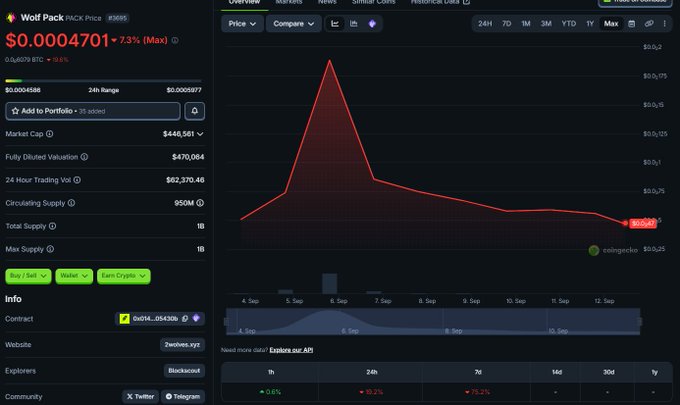Viewport: 680px width, 405px height.
Task: Click the $62,370.46 trading volume value
Action: 185,180
